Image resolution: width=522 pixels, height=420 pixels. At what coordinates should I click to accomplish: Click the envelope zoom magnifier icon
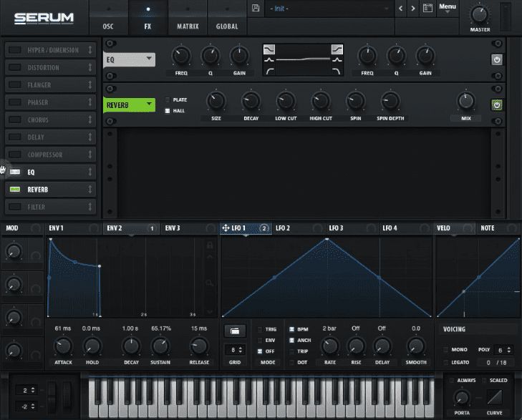pos(209,283)
